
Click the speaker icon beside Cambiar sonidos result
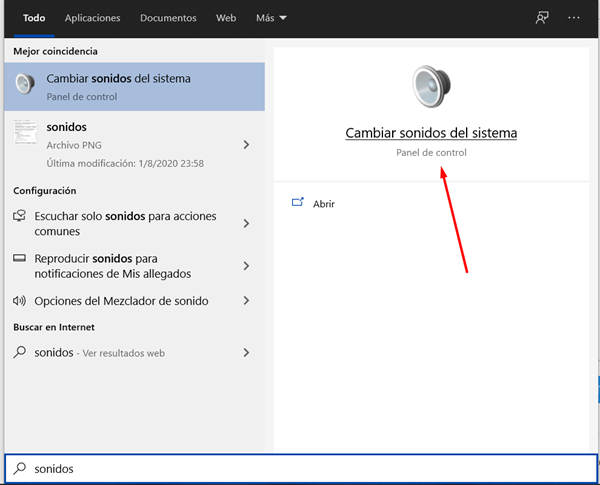(25, 87)
